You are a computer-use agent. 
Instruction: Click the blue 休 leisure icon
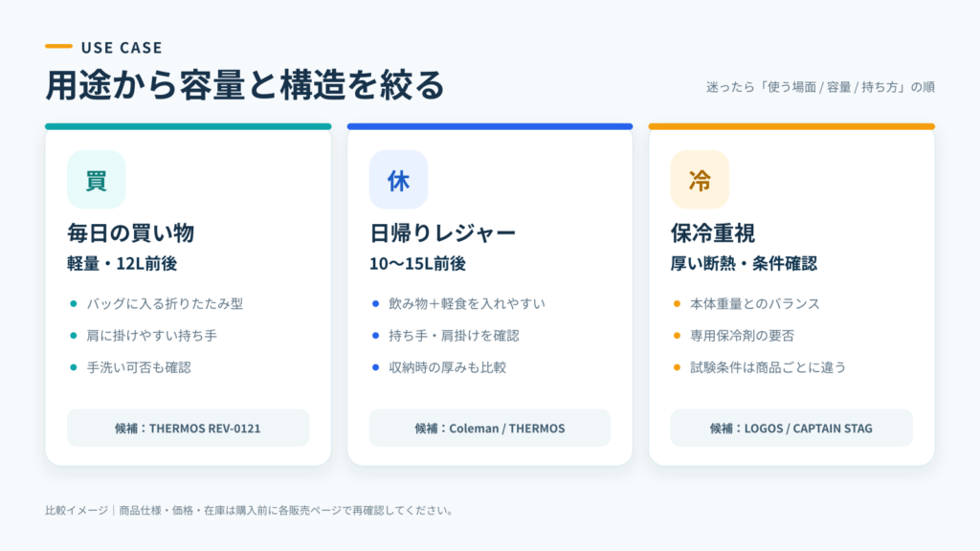click(x=398, y=180)
